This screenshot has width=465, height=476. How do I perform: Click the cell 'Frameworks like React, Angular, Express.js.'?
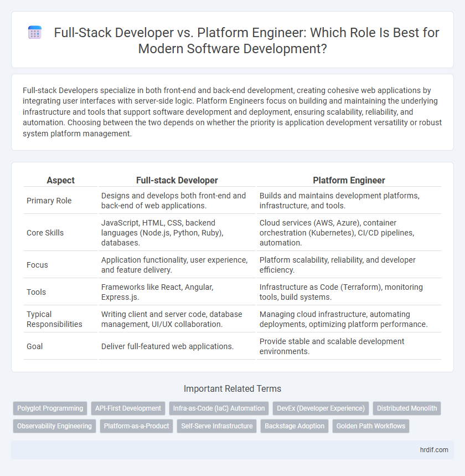coord(177,292)
